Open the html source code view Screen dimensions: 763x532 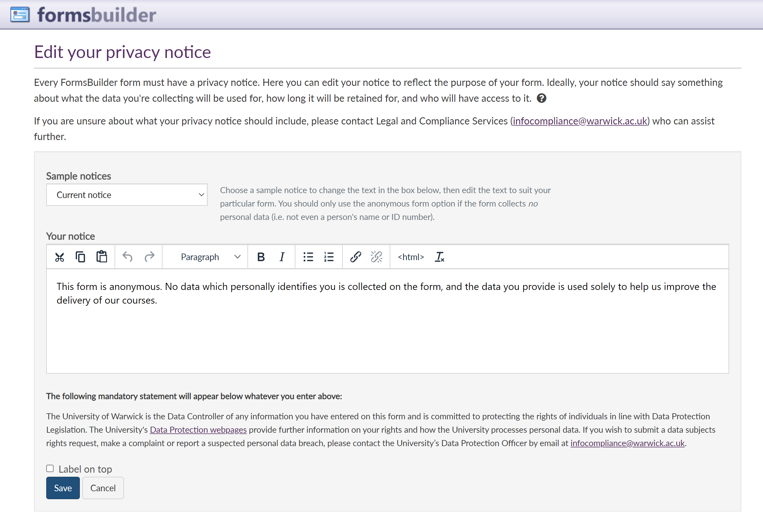[x=411, y=257]
